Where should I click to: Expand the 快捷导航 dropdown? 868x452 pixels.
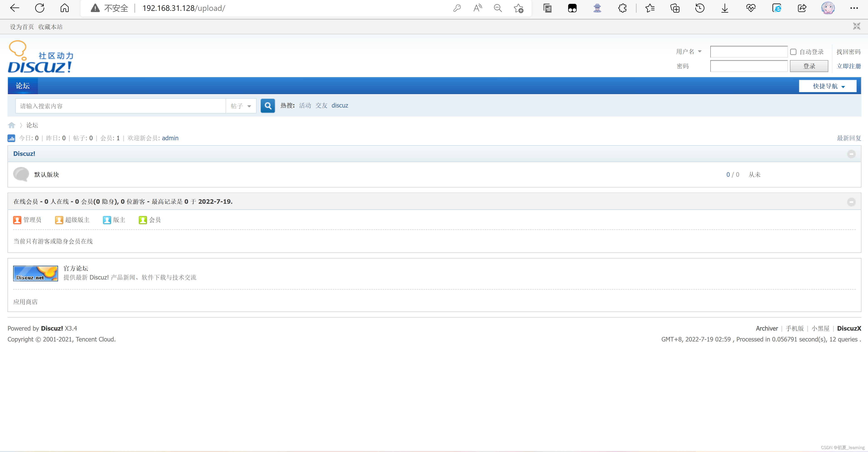827,86
